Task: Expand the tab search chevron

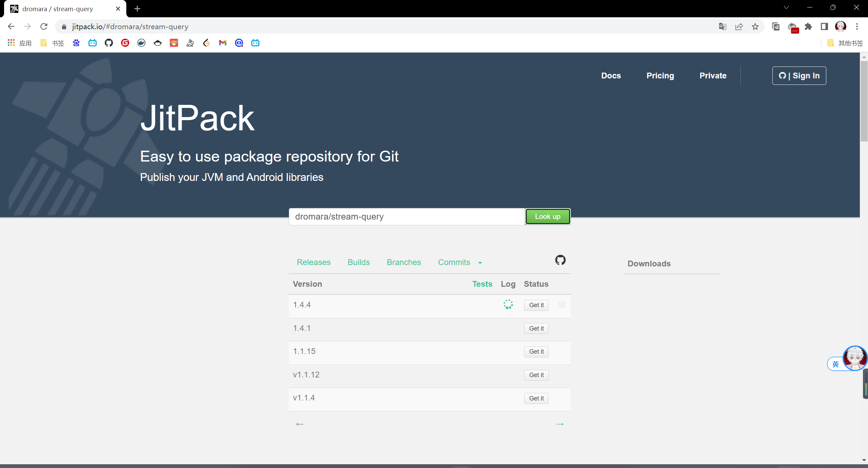Action: (x=786, y=7)
